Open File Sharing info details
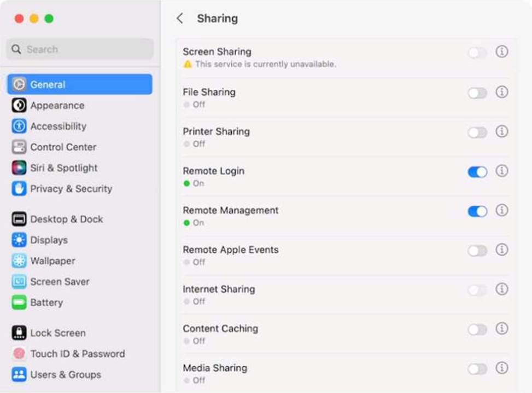Image resolution: width=532 pixels, height=393 pixels. tap(502, 93)
